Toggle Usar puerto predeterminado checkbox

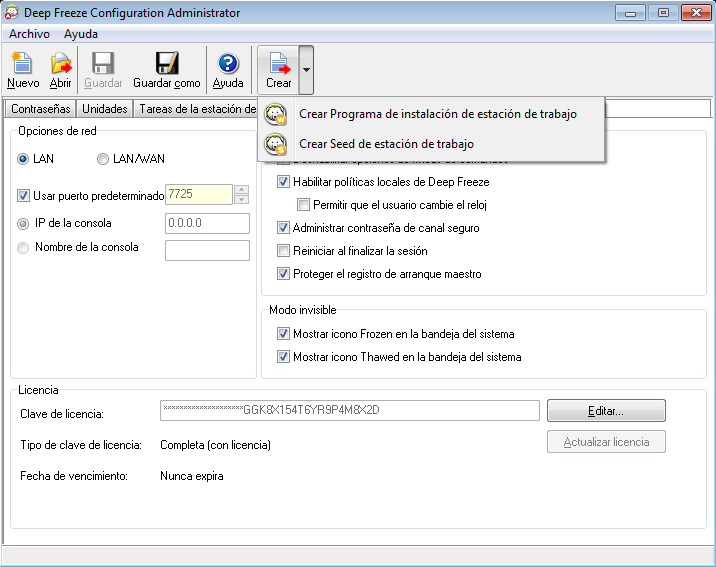tap(23, 196)
